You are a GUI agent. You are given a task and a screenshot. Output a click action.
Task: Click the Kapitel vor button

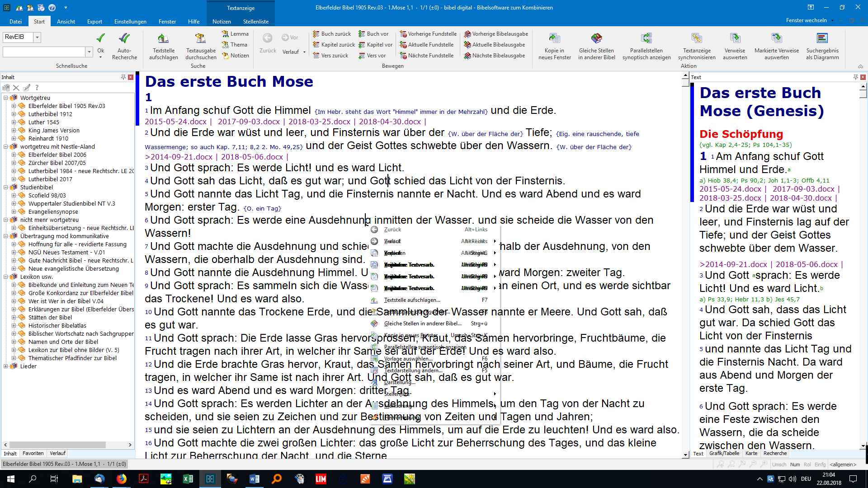pyautogui.click(x=375, y=45)
